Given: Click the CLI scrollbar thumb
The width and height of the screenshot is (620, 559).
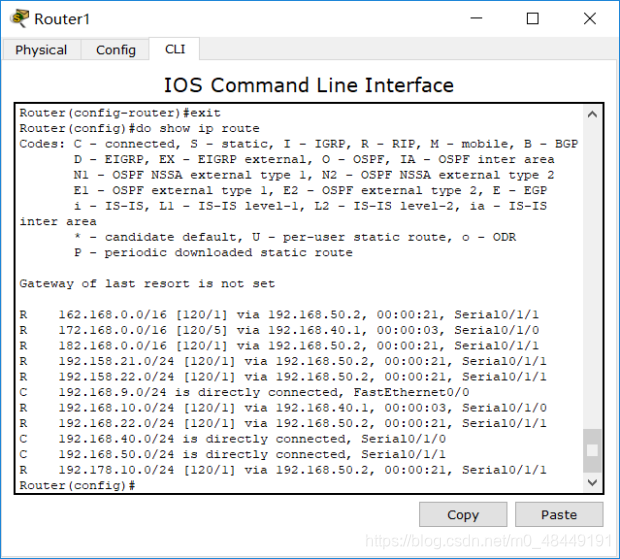Looking at the screenshot, I should click(592, 450).
